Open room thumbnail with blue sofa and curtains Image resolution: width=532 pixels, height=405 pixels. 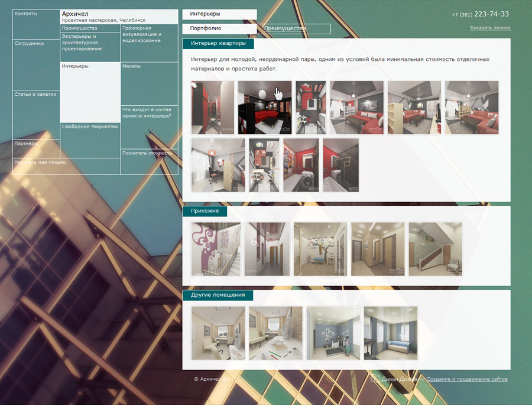click(391, 333)
